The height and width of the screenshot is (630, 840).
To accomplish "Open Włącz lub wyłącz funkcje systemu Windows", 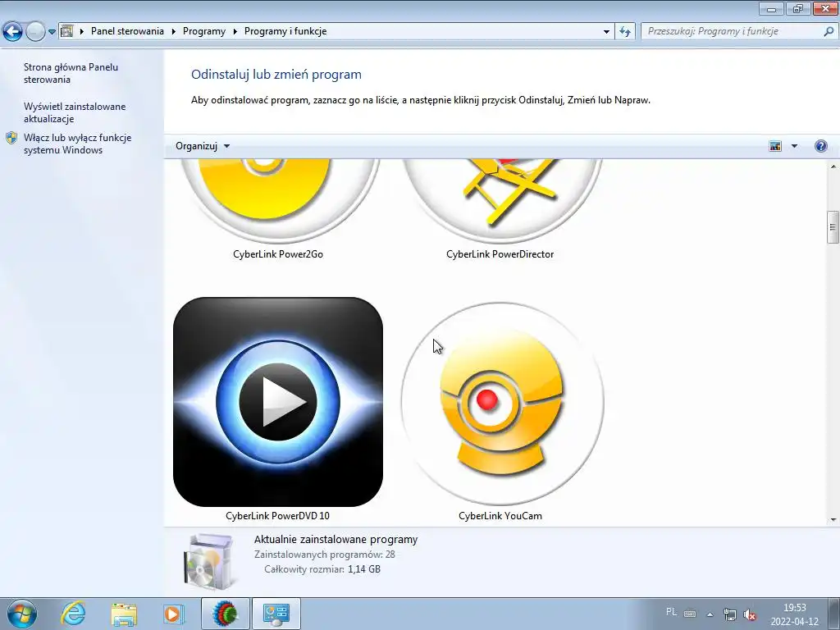I will tap(77, 144).
